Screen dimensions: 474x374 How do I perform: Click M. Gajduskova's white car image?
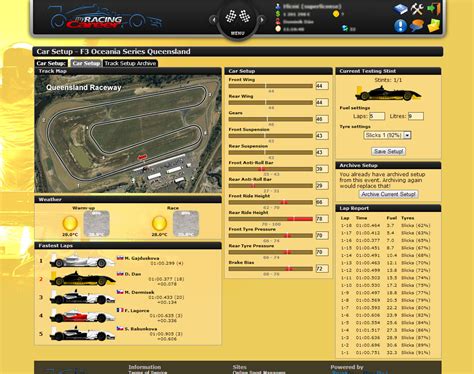click(x=82, y=261)
